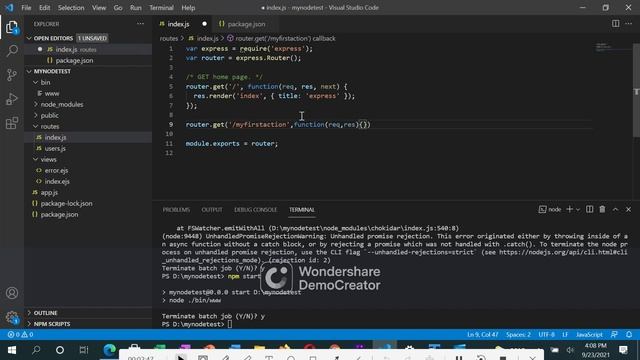Click the editor vertical scrollbar
Screen dimensions: 640x360
636,90
